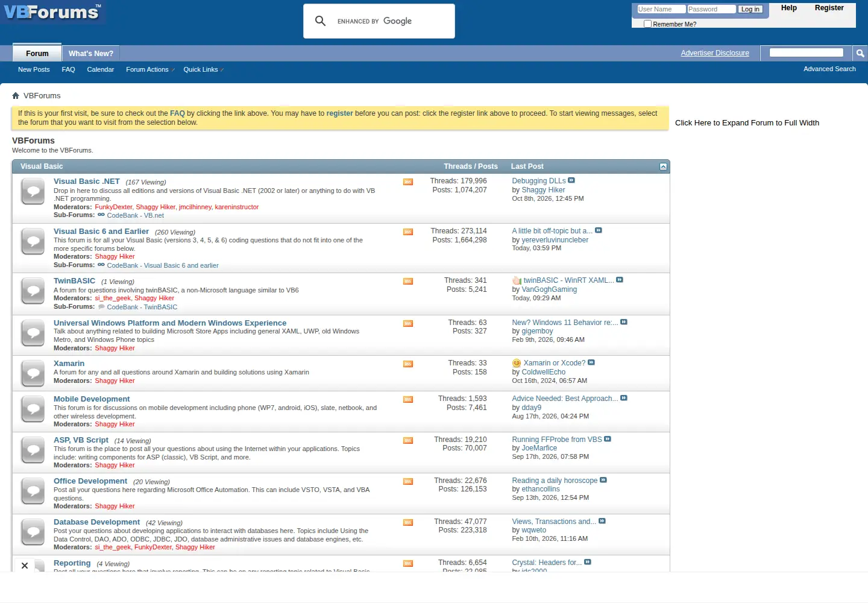Viewport: 868px width, 603px height.
Task: Open the Quick Links dropdown menu
Action: [204, 70]
